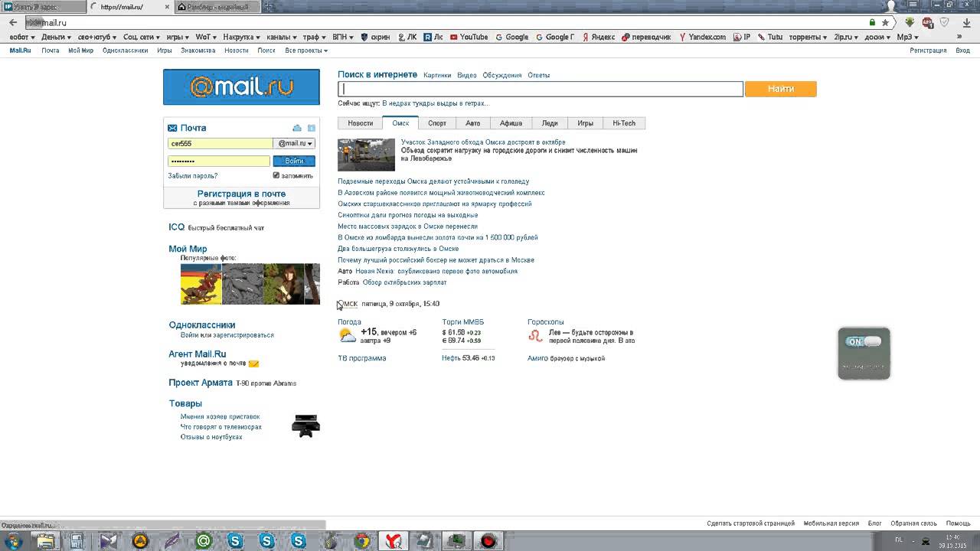
Task: Open Mail.Ru Agent green @ taskbar icon
Action: pos(204,541)
